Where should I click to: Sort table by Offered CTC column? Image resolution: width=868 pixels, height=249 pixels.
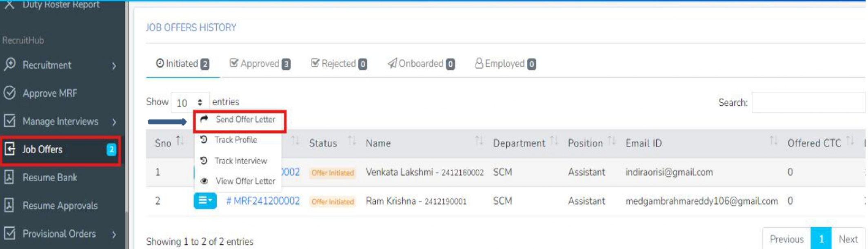pyautogui.click(x=820, y=143)
